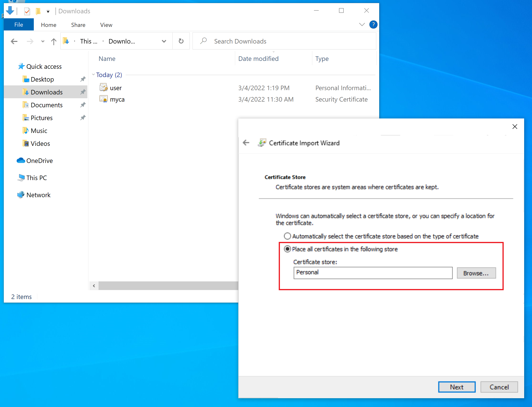Click the Network globe icon
Screen dimensions: 532x407
click(x=21, y=195)
